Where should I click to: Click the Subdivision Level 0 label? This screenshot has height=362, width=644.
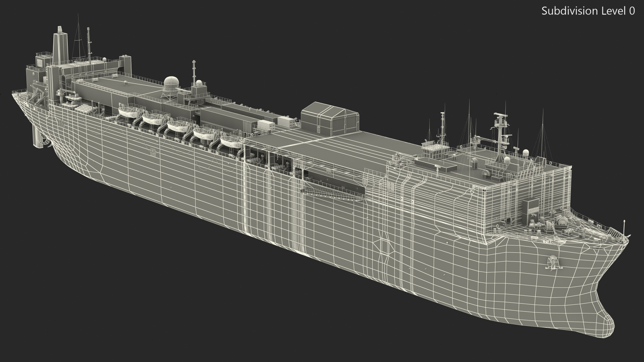coord(588,11)
